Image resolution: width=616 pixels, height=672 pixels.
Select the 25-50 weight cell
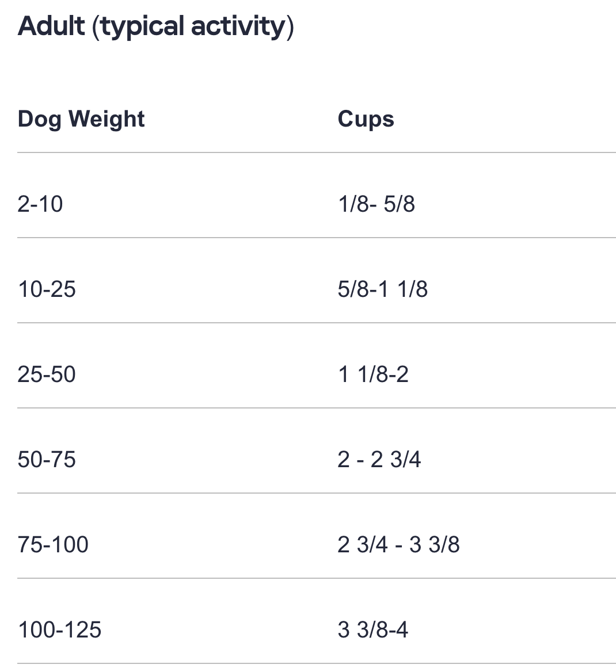click(47, 375)
